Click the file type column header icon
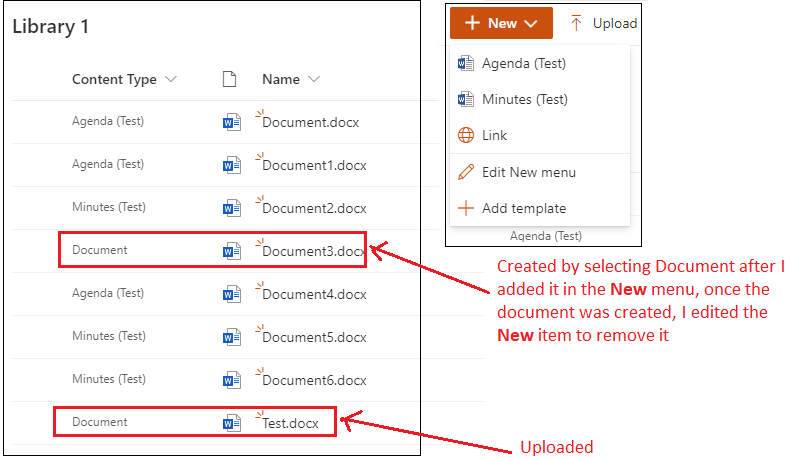 click(x=230, y=79)
